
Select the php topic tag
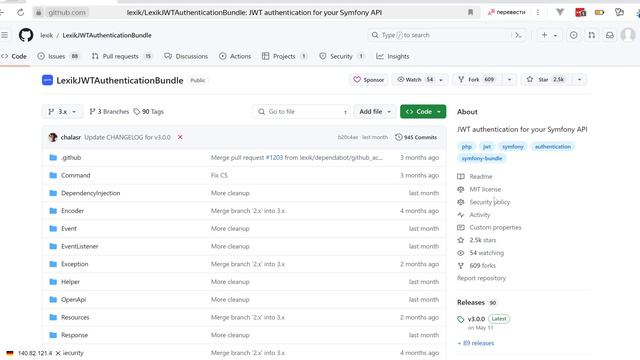[x=467, y=147]
